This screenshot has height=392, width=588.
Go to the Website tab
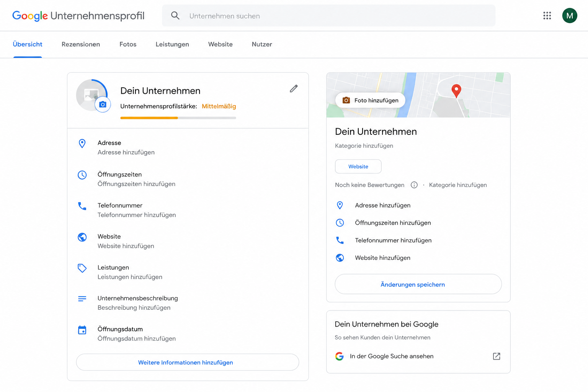click(220, 44)
